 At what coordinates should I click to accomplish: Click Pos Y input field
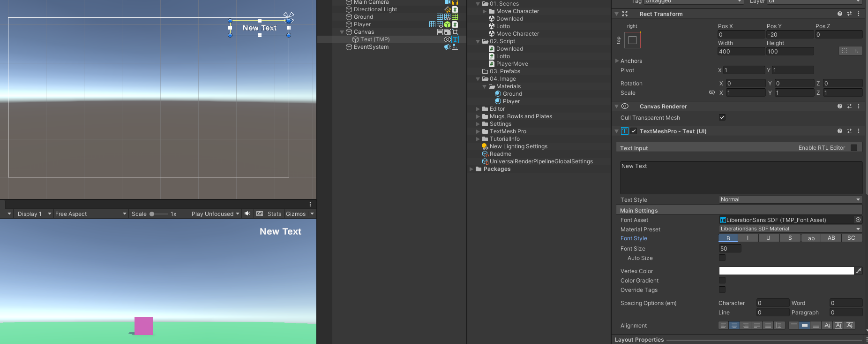790,34
